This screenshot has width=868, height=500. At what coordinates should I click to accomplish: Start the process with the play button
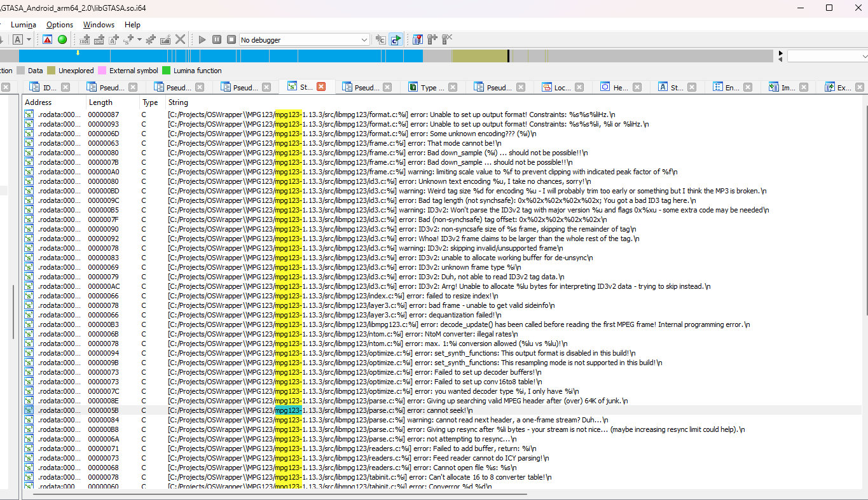coord(202,39)
